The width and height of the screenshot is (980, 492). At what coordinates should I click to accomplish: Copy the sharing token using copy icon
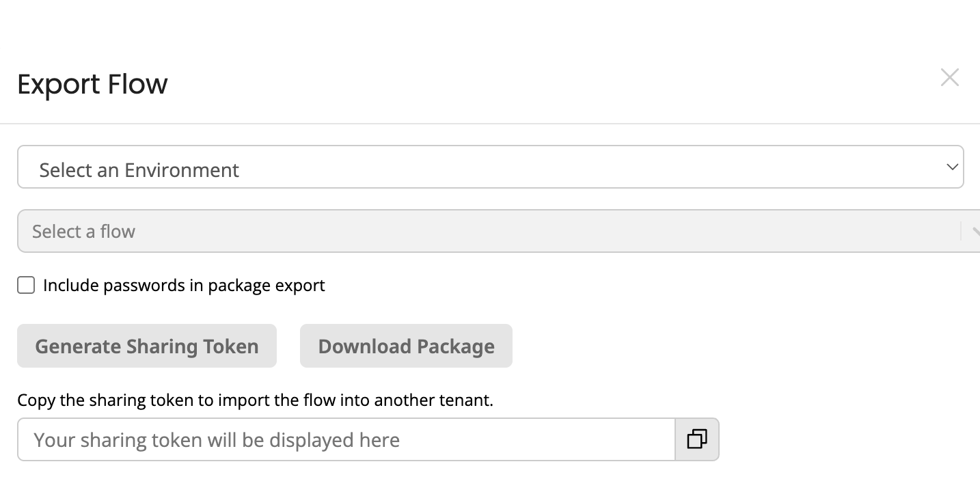point(697,439)
